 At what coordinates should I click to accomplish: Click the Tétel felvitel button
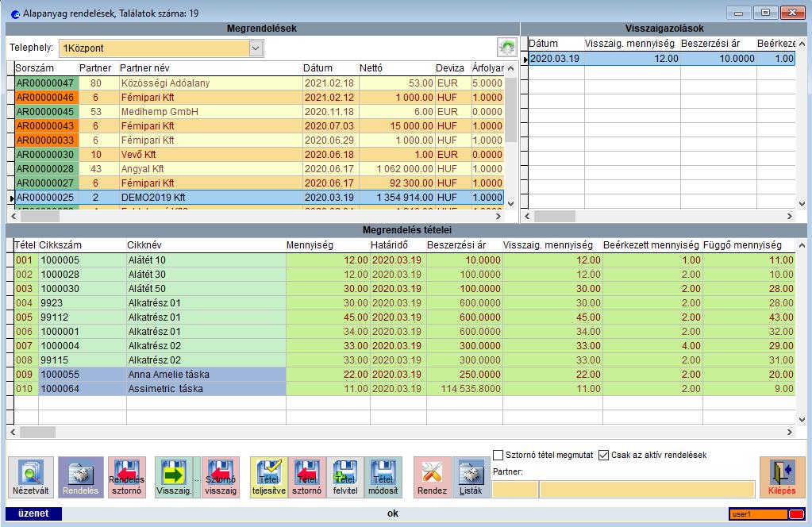coord(345,477)
